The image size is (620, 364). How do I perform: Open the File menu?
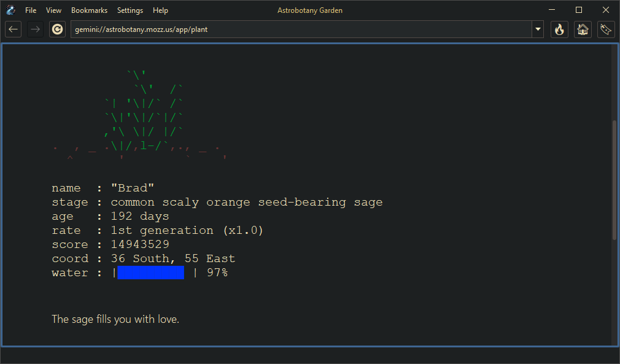click(31, 10)
